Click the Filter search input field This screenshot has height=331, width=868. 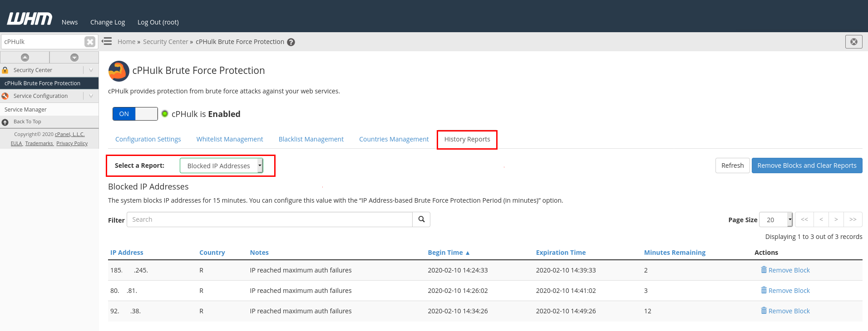270,219
